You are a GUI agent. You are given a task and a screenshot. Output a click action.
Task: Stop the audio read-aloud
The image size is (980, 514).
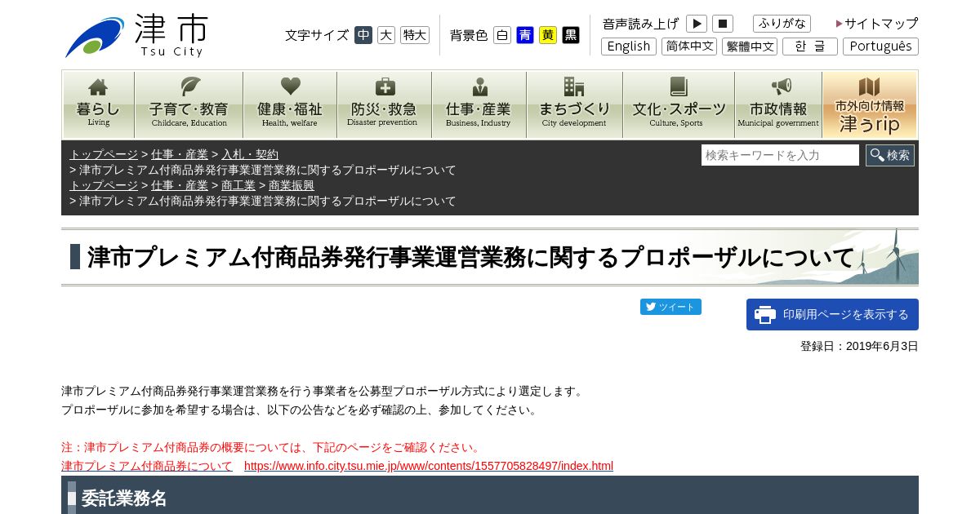pyautogui.click(x=723, y=24)
